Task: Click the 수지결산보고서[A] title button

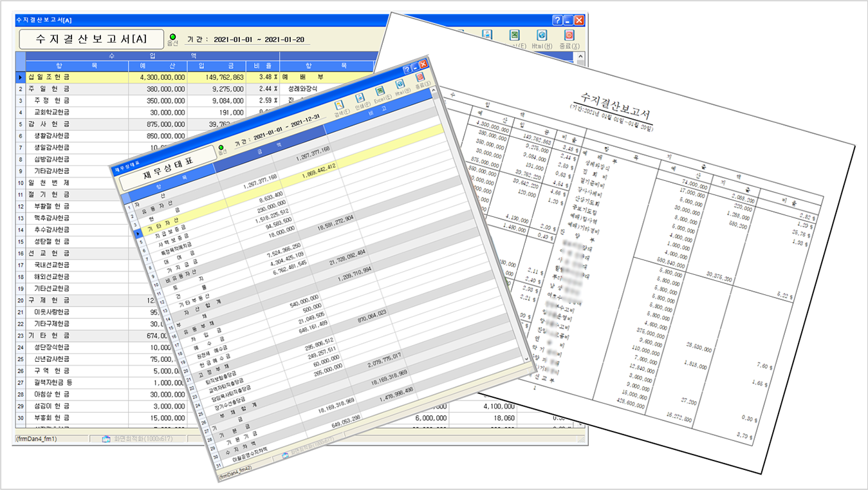Action: coord(91,39)
